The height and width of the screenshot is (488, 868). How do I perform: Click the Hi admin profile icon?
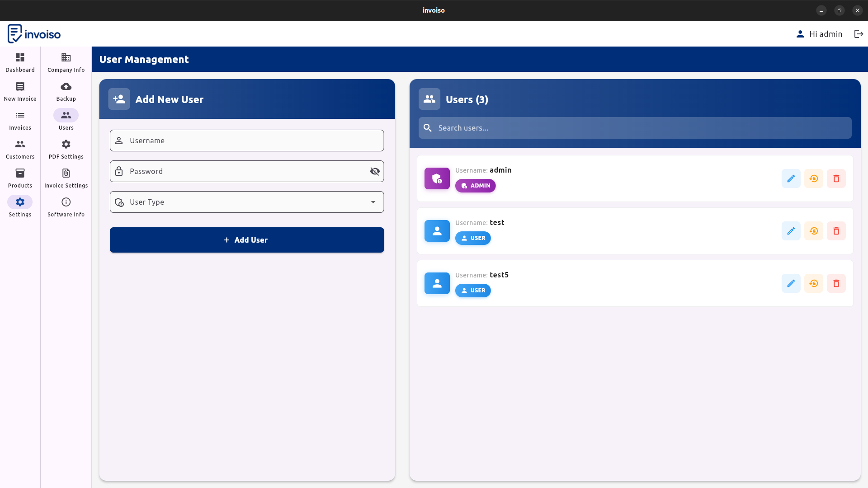800,34
